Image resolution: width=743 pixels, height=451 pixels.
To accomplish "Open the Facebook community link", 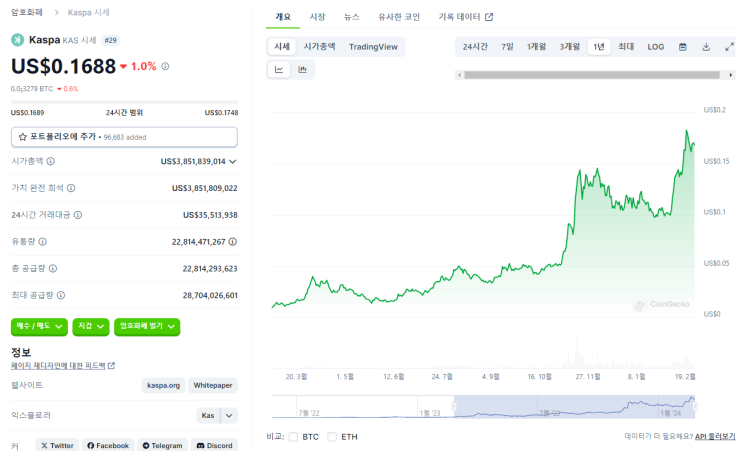I will 108,445.
